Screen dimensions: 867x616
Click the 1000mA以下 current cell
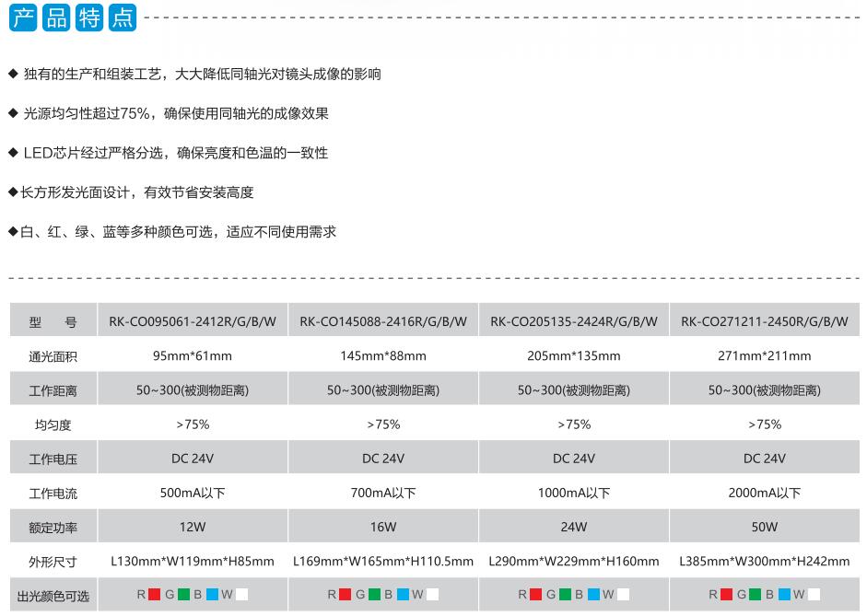(x=574, y=493)
